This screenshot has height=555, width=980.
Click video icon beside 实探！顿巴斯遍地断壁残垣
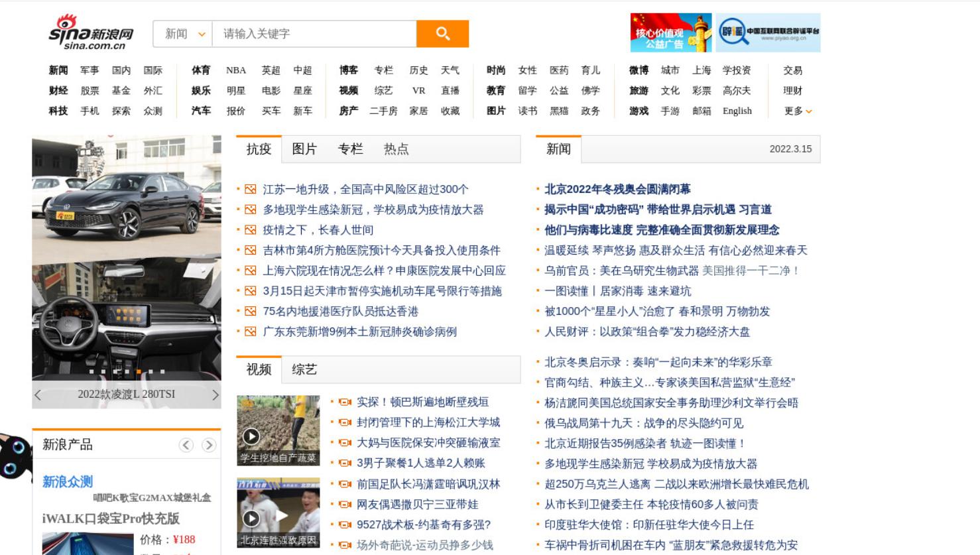pyautogui.click(x=345, y=402)
